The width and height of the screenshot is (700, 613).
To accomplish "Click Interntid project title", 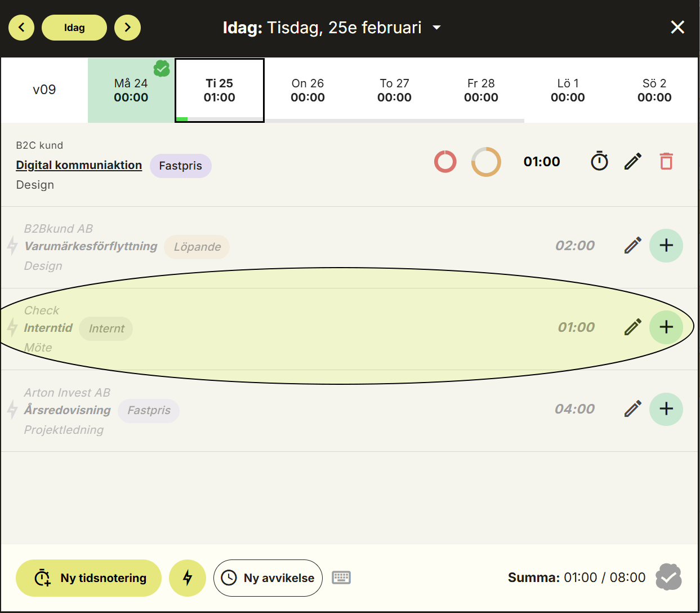I will tap(48, 328).
